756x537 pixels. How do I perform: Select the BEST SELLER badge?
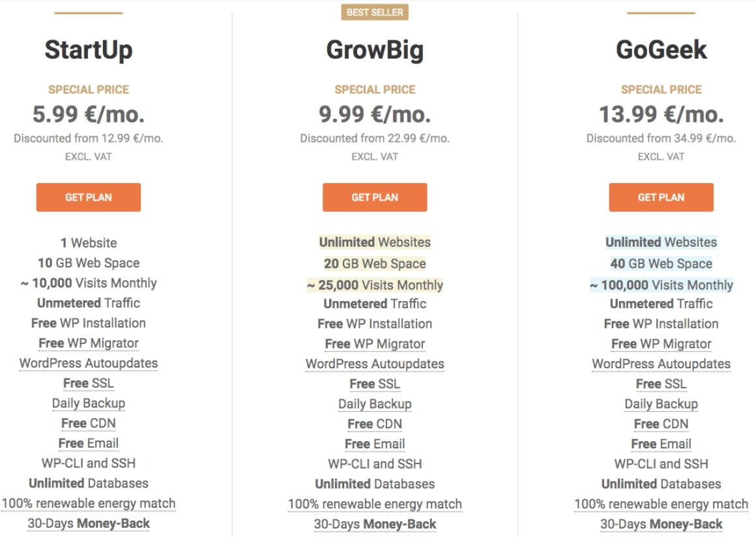pyautogui.click(x=375, y=12)
